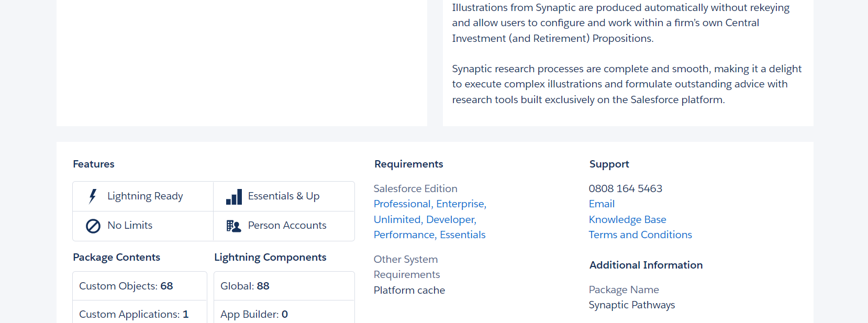Click the Synaptic Pathways package name
868x323 pixels.
point(631,305)
